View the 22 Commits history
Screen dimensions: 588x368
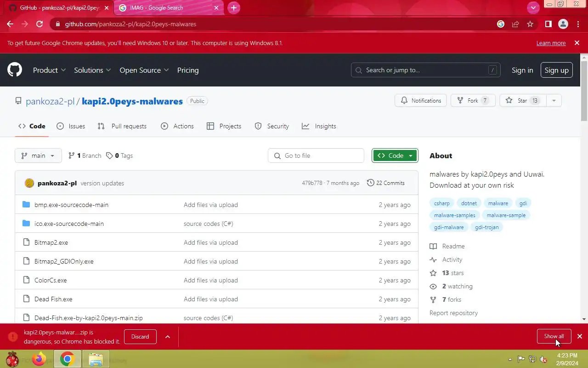[386, 183]
